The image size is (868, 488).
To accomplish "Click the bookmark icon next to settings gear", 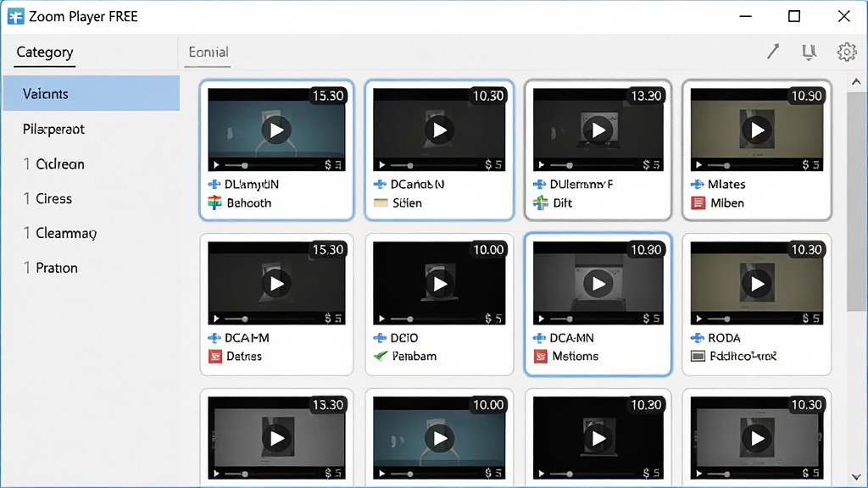I will [x=809, y=52].
